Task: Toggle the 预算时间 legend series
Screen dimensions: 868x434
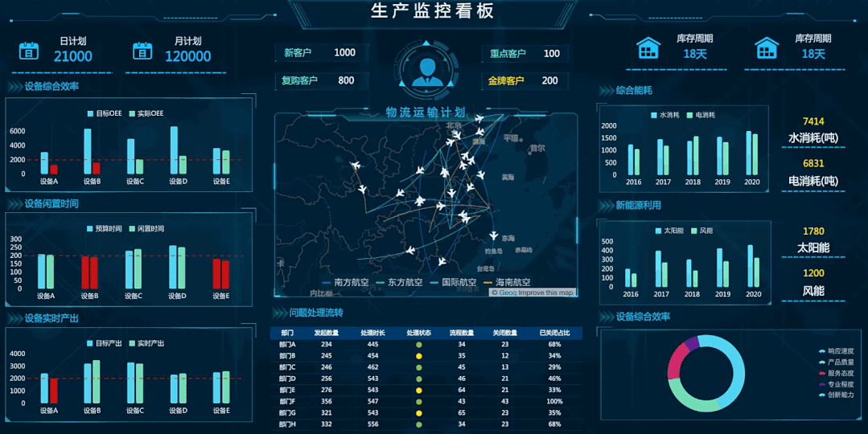Action: [105, 228]
